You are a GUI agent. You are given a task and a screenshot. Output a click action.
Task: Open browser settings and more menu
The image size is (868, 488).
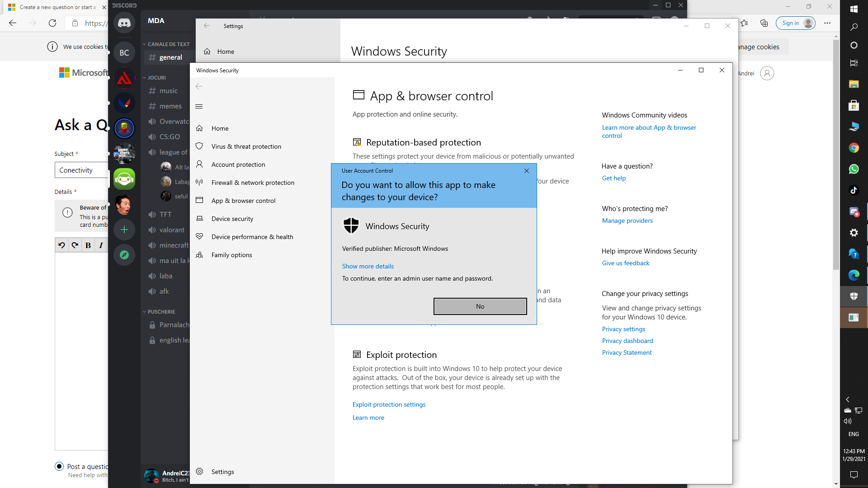point(827,23)
